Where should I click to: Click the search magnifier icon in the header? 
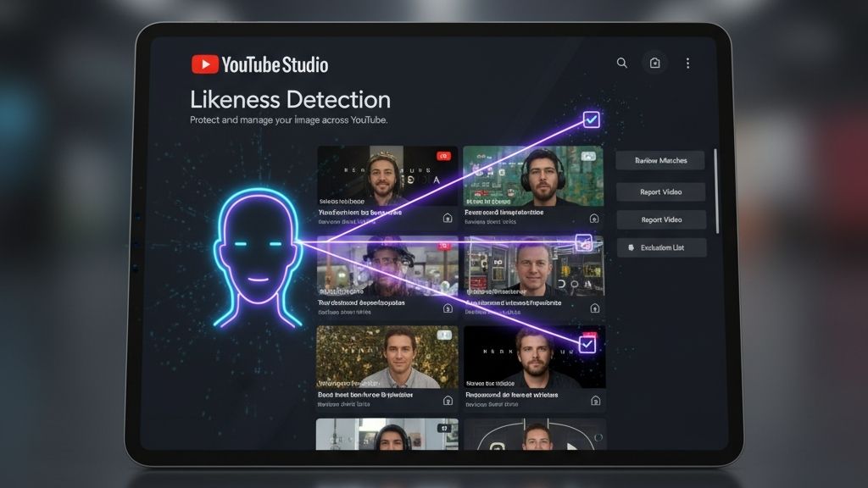coord(622,63)
